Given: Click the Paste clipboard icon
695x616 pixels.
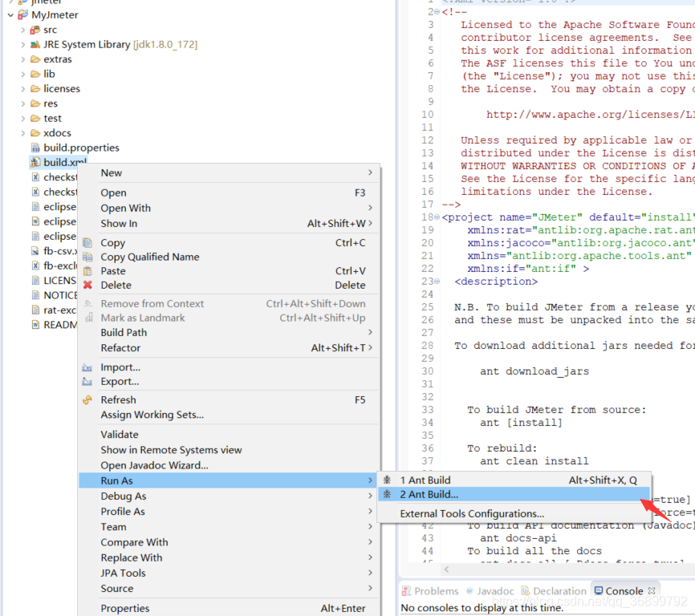Looking at the screenshot, I should coord(87,271).
